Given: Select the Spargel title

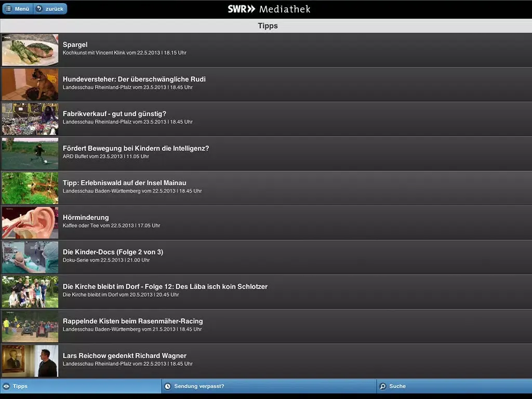Looking at the screenshot, I should tap(75, 45).
